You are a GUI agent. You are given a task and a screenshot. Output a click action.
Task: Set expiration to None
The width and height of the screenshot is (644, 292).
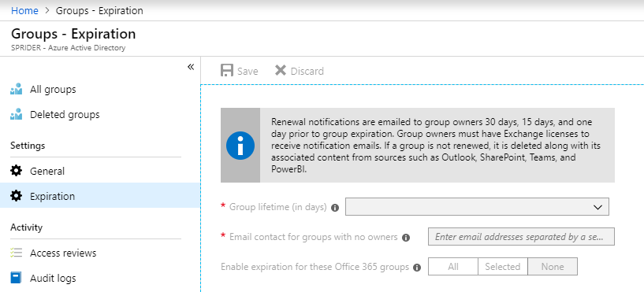pos(553,267)
